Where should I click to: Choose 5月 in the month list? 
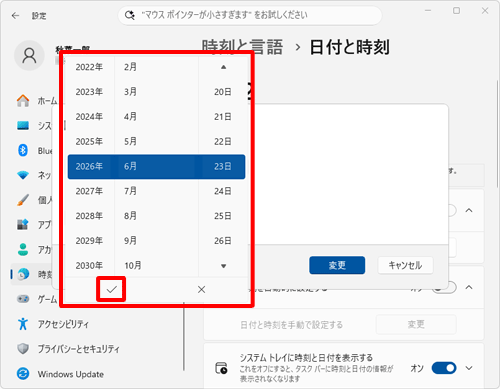[130, 142]
